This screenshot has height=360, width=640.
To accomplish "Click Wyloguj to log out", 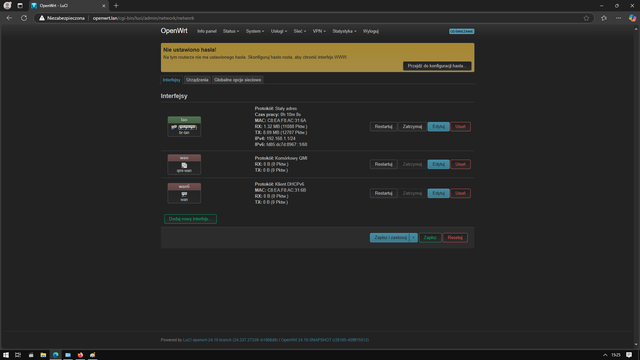I will (371, 31).
